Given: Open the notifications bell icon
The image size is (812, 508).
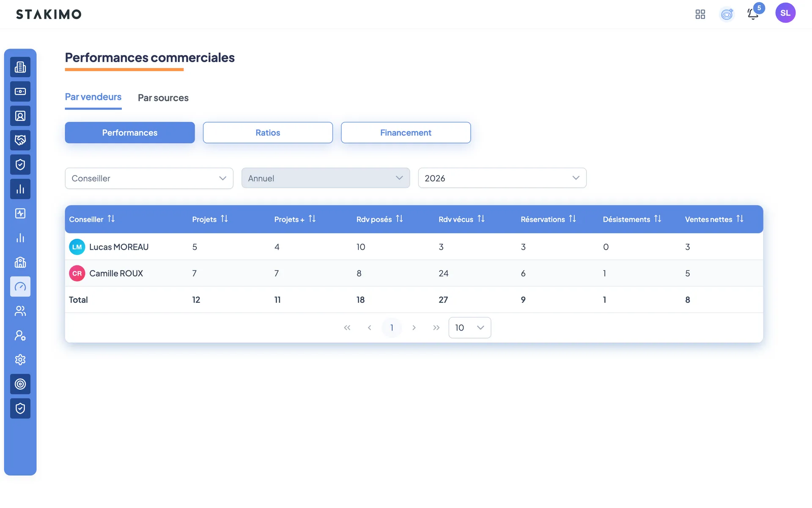Looking at the screenshot, I should [x=753, y=14].
